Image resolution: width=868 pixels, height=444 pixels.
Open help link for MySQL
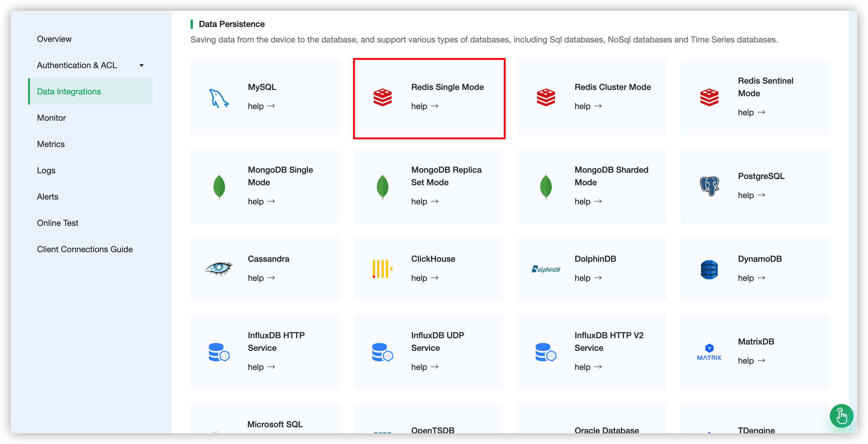click(x=261, y=106)
